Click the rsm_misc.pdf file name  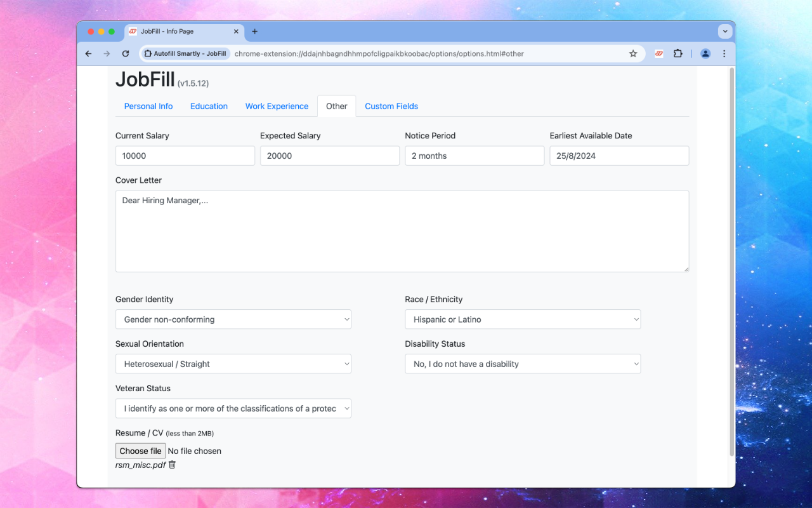140,465
